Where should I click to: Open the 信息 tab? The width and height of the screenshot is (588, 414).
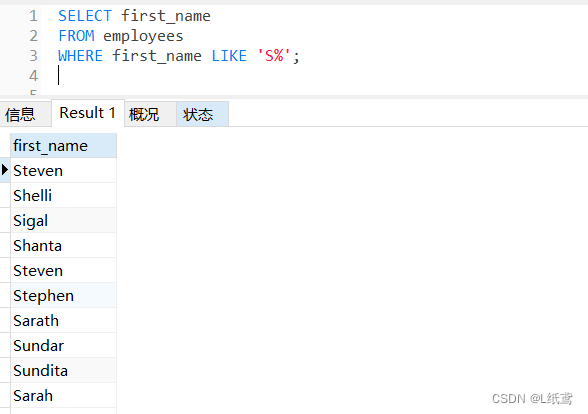(x=25, y=114)
